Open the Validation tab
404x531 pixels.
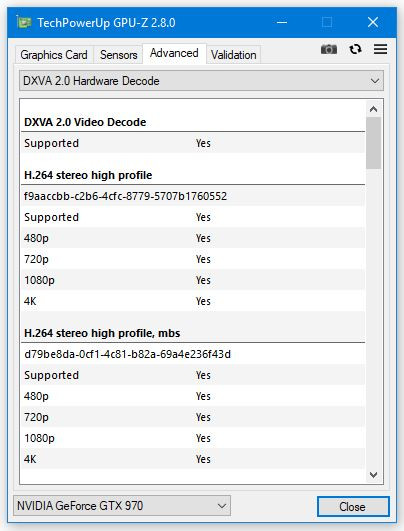pos(233,55)
